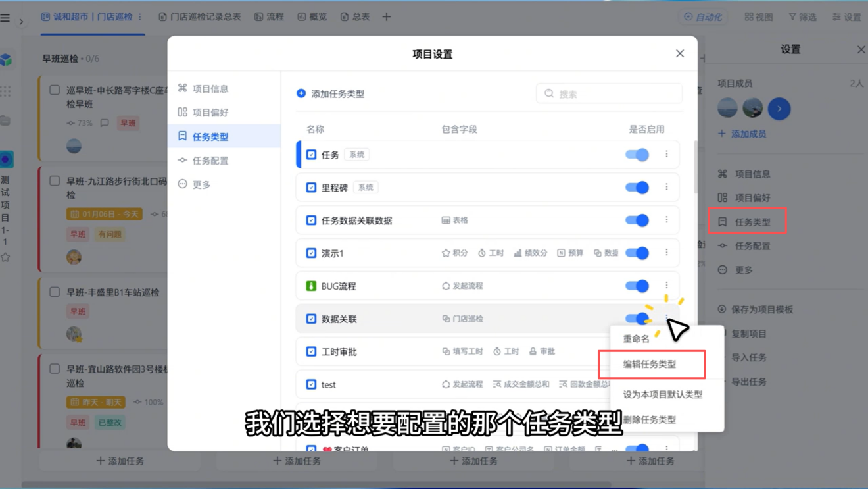Select 任务配置 in dialog sidebar
The height and width of the screenshot is (489, 868).
pyautogui.click(x=224, y=161)
